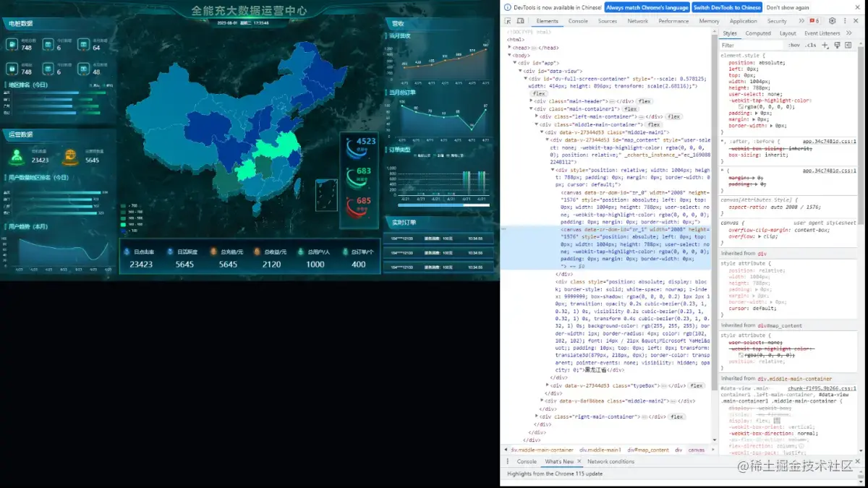868x488 pixels.
Task: Click the green user icon beside 23423
Action: [17, 155]
